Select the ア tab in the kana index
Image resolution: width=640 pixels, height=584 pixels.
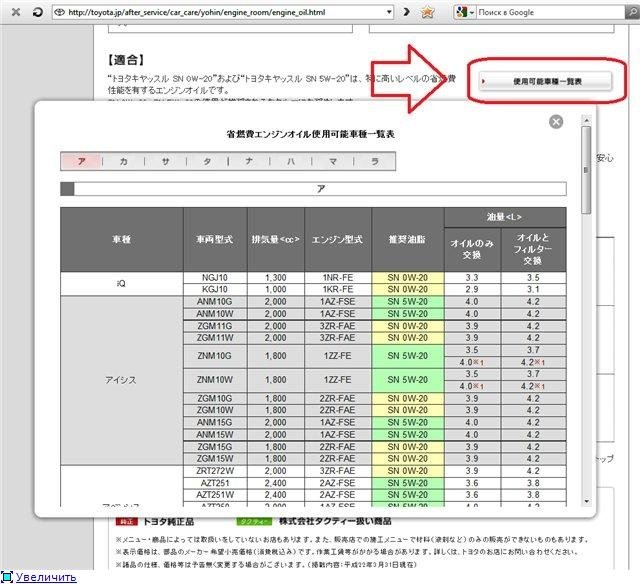(x=81, y=161)
